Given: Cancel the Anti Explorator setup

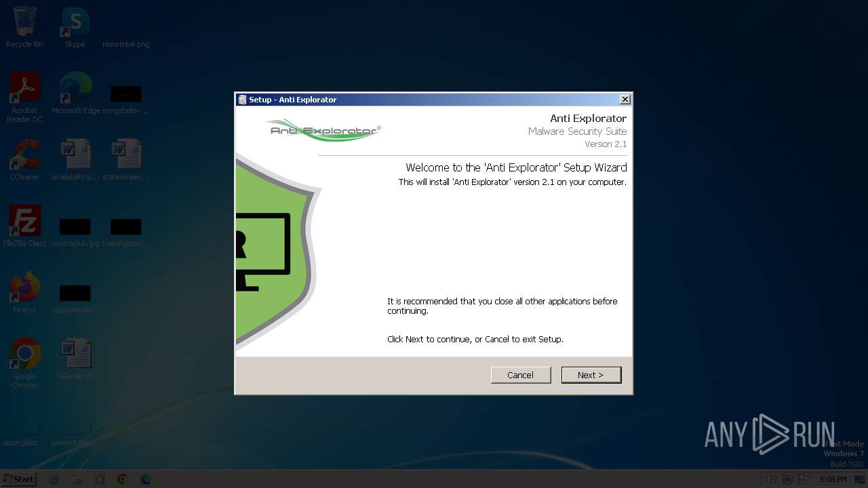Looking at the screenshot, I should 520,375.
